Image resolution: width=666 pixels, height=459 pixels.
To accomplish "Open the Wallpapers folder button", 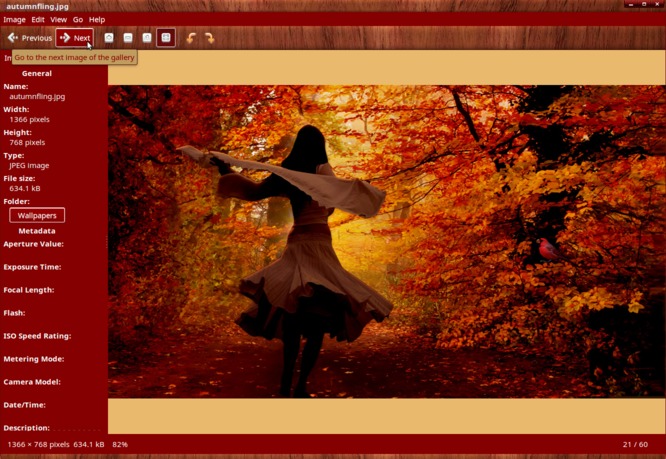I will coord(37,215).
